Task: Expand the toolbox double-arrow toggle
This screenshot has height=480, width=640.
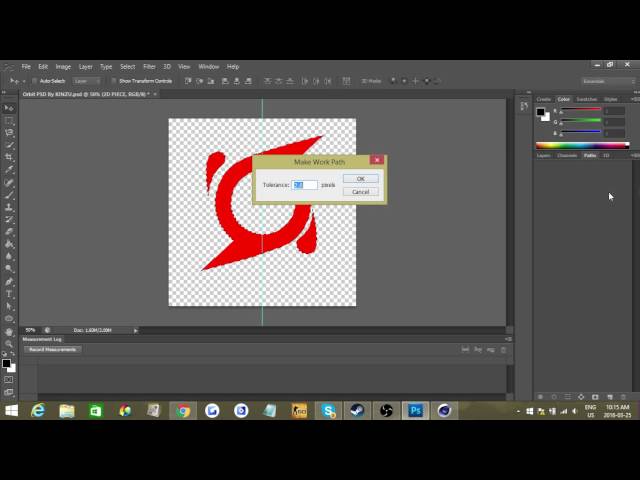Action: point(4,93)
